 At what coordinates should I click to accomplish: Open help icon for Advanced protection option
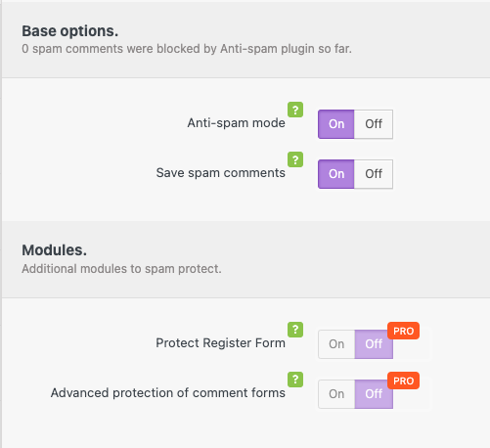(x=295, y=380)
